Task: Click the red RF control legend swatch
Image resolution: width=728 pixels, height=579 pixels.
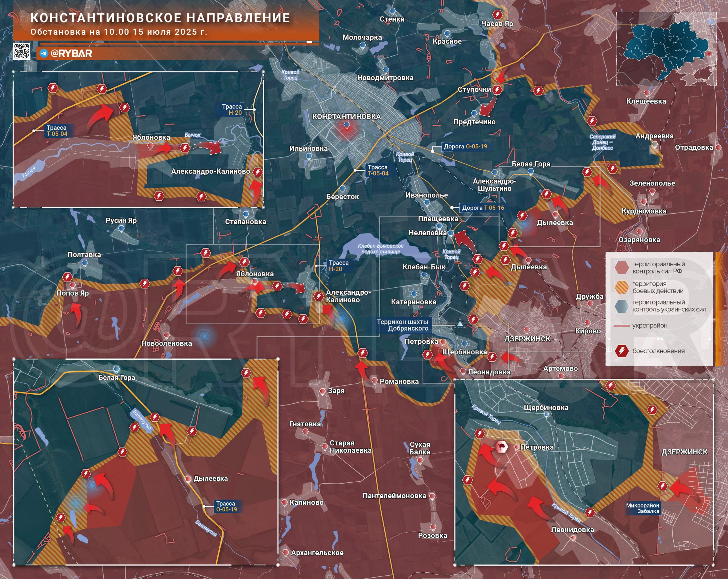Action: [x=622, y=267]
